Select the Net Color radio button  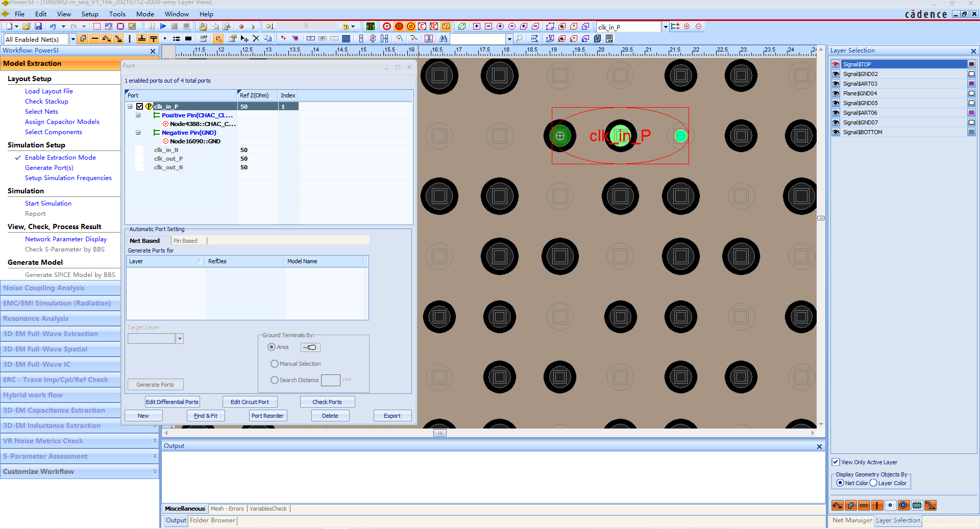click(x=840, y=483)
